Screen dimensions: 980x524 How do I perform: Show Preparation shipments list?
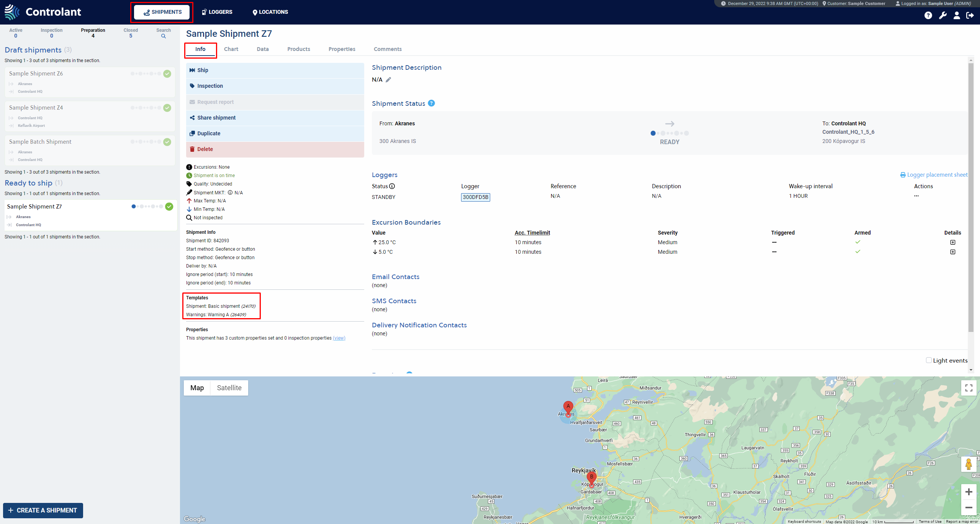coord(93,33)
